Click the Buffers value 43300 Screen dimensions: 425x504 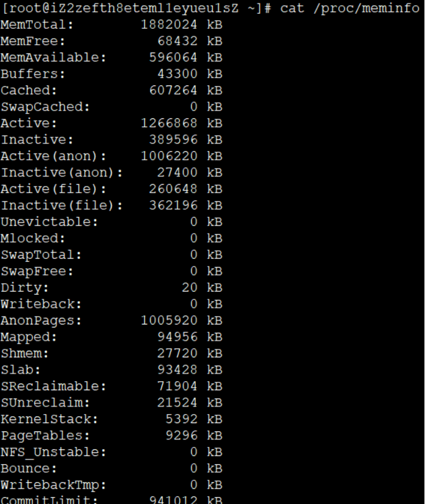pos(178,74)
